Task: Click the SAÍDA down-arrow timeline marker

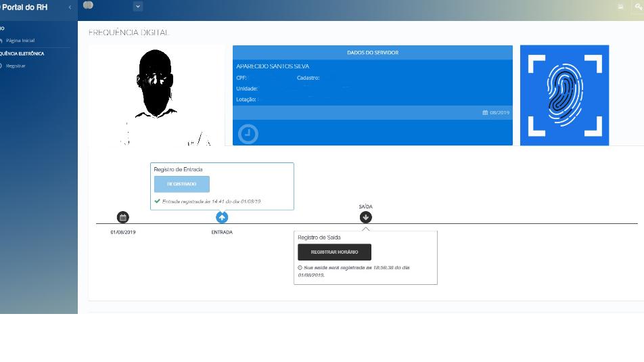Action: 365,217
